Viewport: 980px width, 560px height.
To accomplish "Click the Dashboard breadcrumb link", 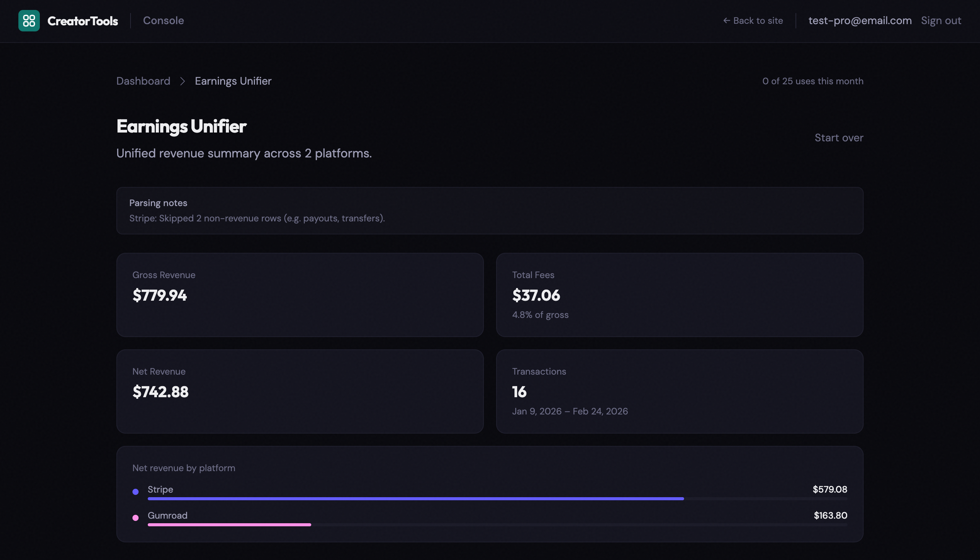I will click(x=142, y=81).
